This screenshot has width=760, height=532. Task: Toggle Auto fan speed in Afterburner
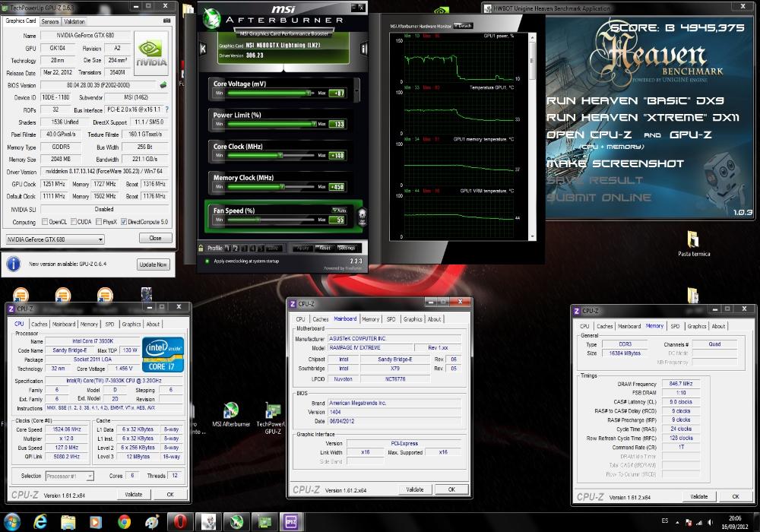click(x=339, y=211)
